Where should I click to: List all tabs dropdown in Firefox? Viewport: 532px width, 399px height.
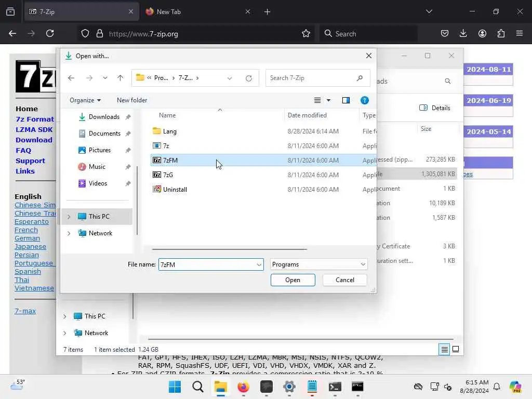[429, 11]
